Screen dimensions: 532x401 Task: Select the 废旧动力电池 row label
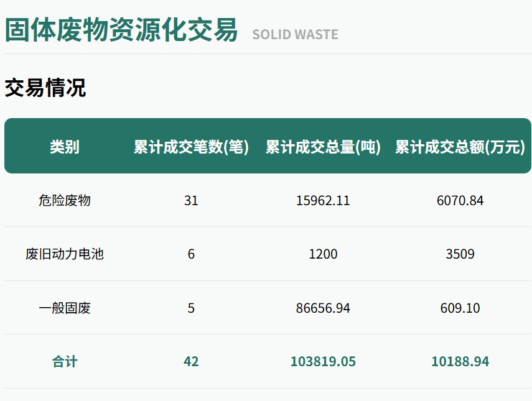(x=65, y=254)
